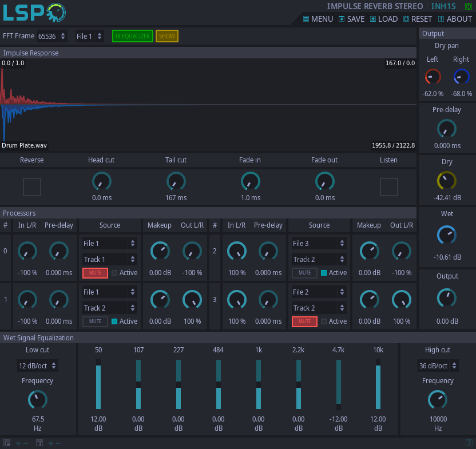The width and height of the screenshot is (476, 449).
Task: Increase font scaling with second plus icon
Action: [x=51, y=443]
